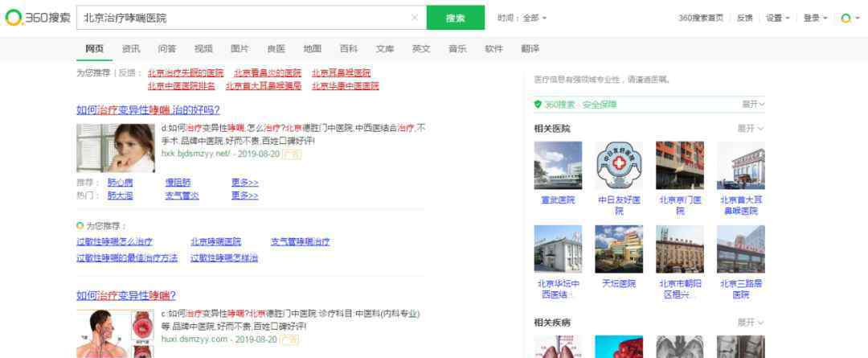Select the 翻译 tab

[x=530, y=48]
